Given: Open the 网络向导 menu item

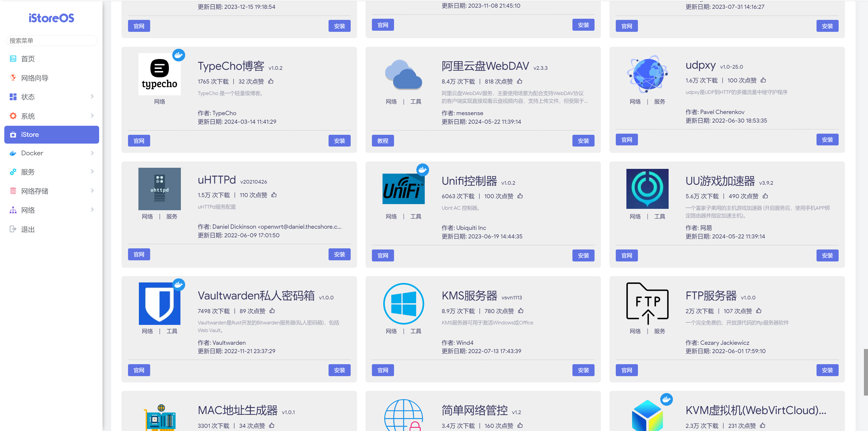Looking at the screenshot, I should pyautogui.click(x=35, y=78).
